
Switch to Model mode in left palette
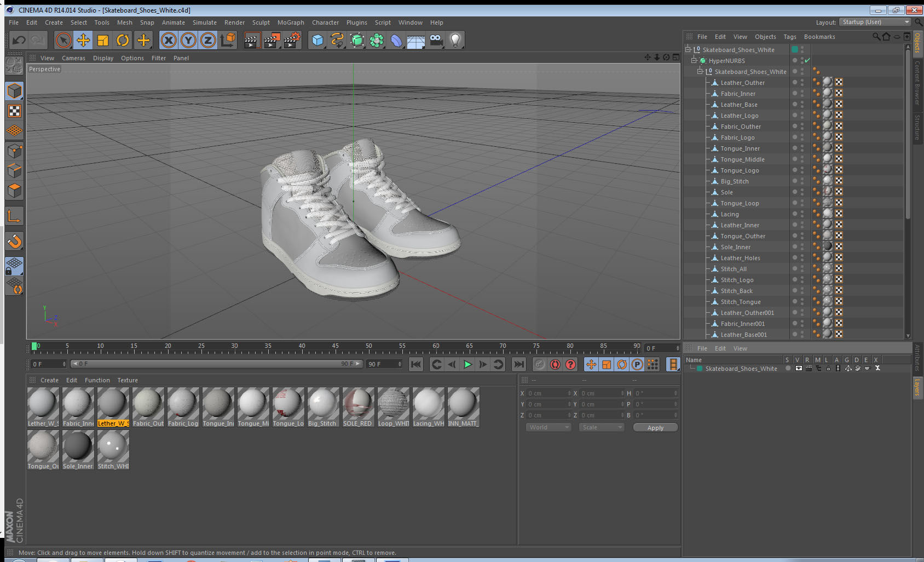tap(14, 91)
